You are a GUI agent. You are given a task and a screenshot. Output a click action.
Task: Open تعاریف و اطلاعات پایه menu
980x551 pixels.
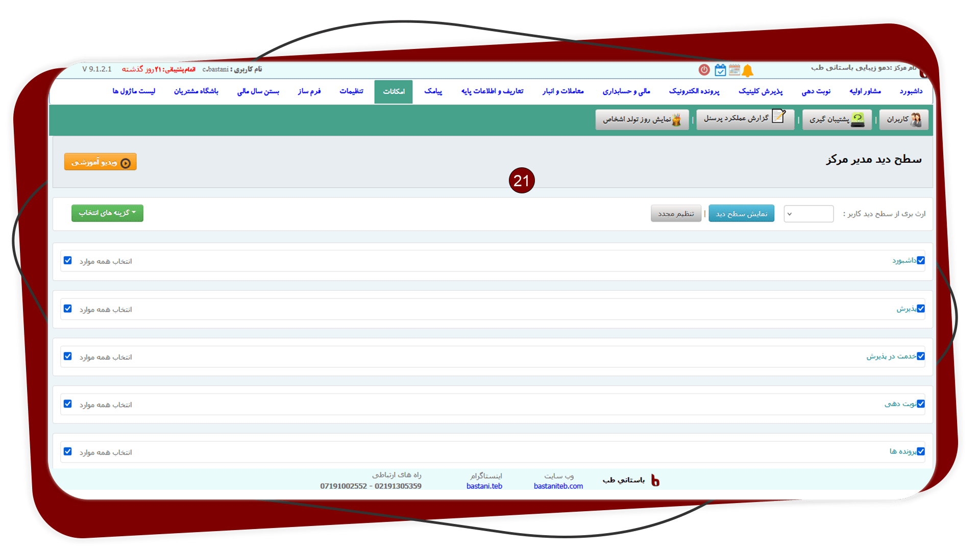(x=493, y=91)
